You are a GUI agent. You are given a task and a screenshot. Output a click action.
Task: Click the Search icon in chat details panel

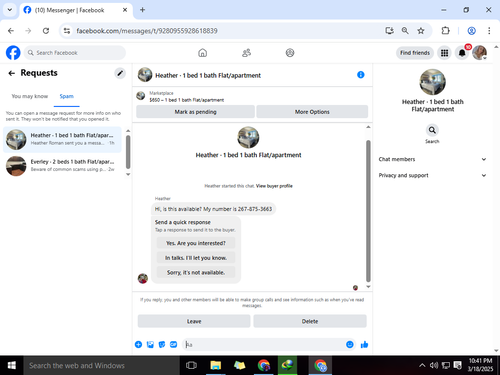pyautogui.click(x=432, y=130)
